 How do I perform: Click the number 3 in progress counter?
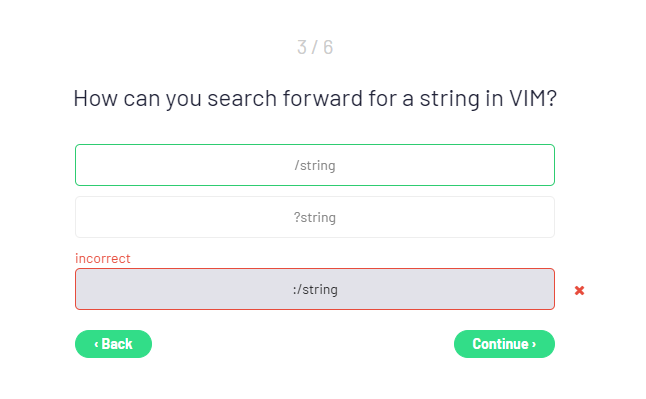click(302, 47)
